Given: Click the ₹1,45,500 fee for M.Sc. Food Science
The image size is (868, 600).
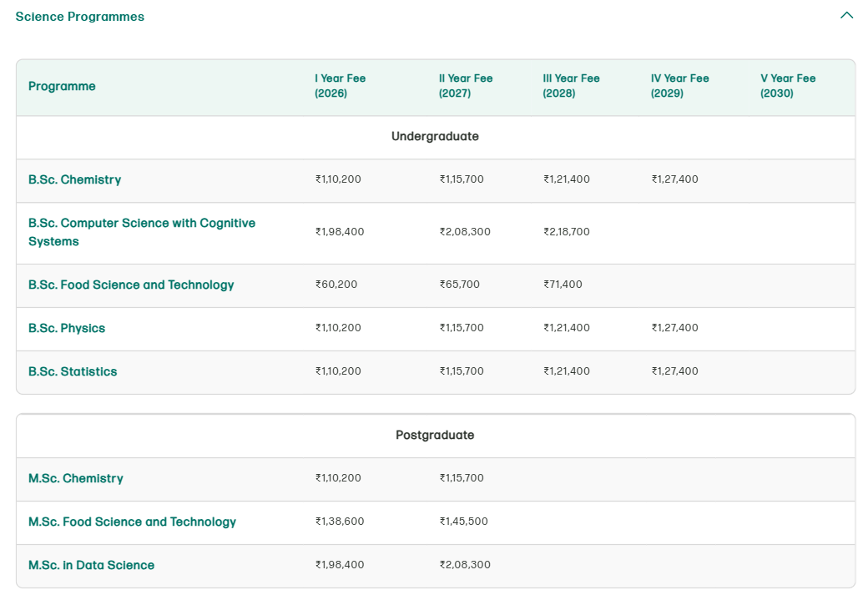Looking at the screenshot, I should [x=463, y=522].
